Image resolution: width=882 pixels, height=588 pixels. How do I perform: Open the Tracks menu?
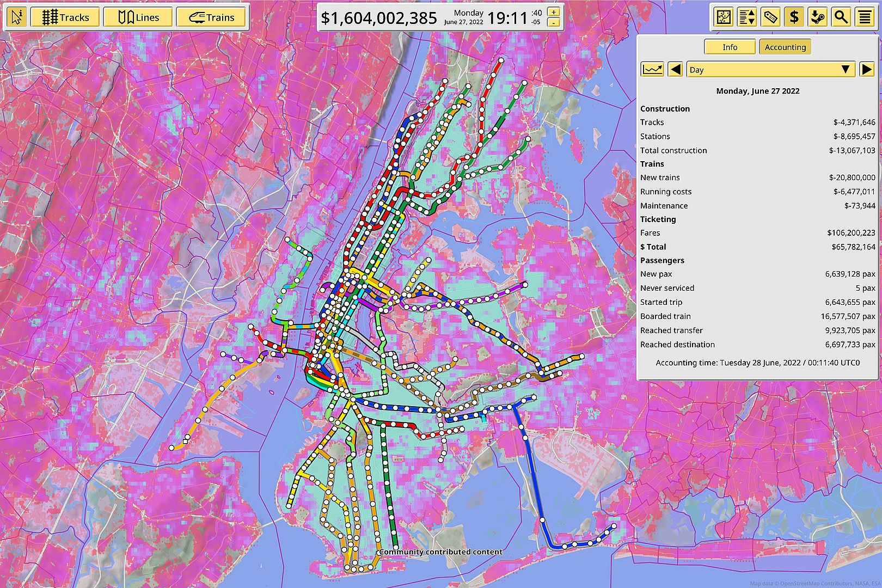(65, 17)
